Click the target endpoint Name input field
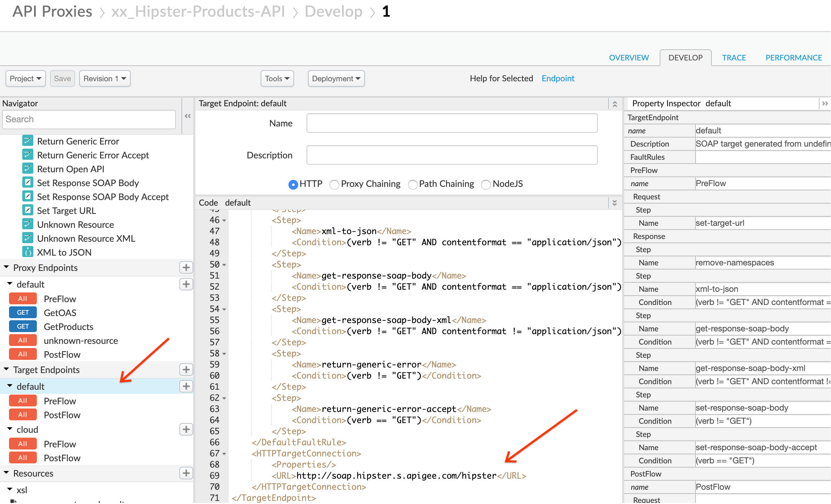 (x=452, y=123)
